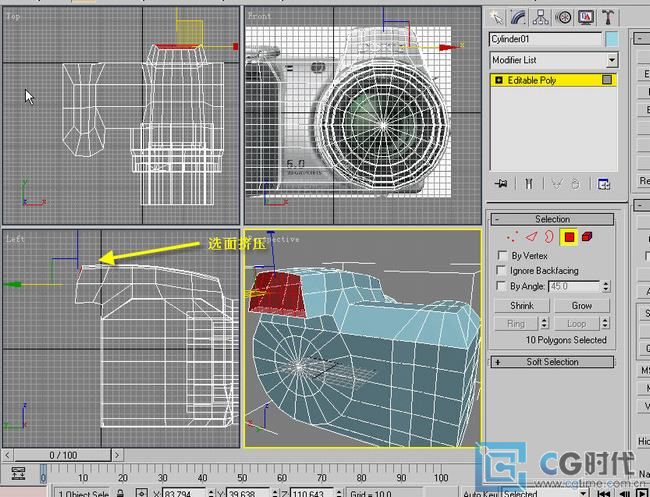Expand the Soft Selection rollout
Viewport: 650px width, 497px height.
pos(552,362)
